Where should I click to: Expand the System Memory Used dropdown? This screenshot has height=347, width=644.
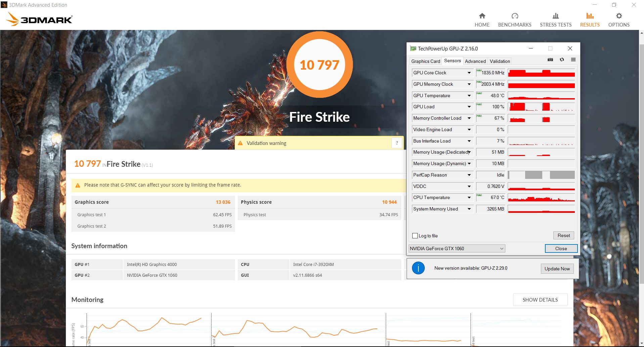click(469, 209)
